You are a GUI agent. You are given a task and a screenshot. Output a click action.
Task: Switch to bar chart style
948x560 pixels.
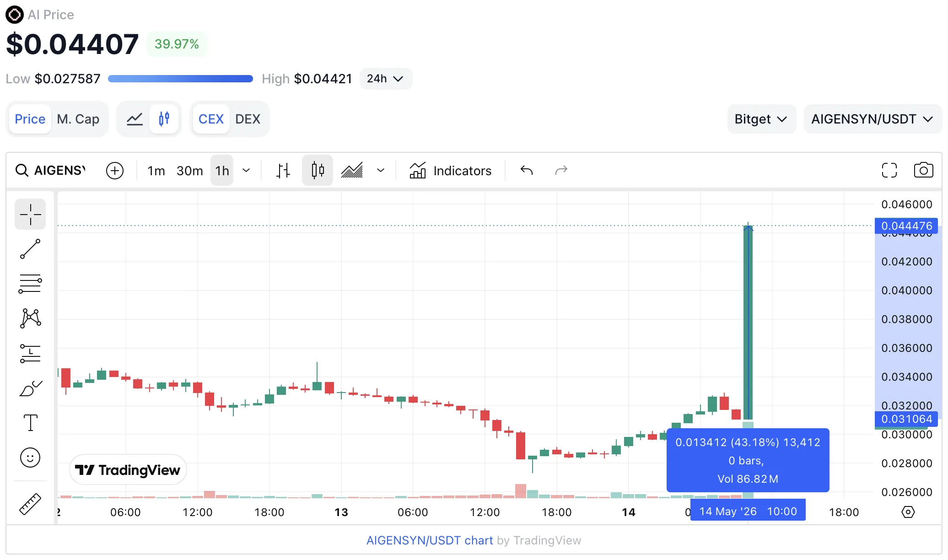pyautogui.click(x=283, y=171)
